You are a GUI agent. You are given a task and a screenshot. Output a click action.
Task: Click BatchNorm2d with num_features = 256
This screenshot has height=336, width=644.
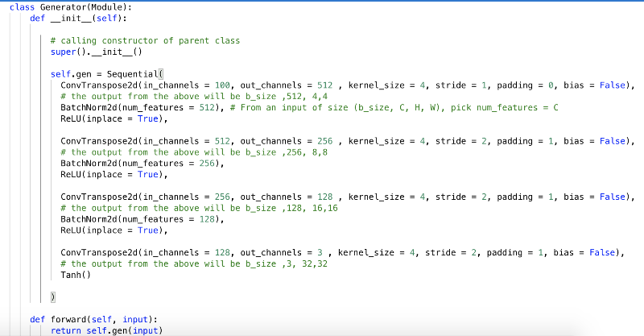pyautogui.click(x=141, y=163)
